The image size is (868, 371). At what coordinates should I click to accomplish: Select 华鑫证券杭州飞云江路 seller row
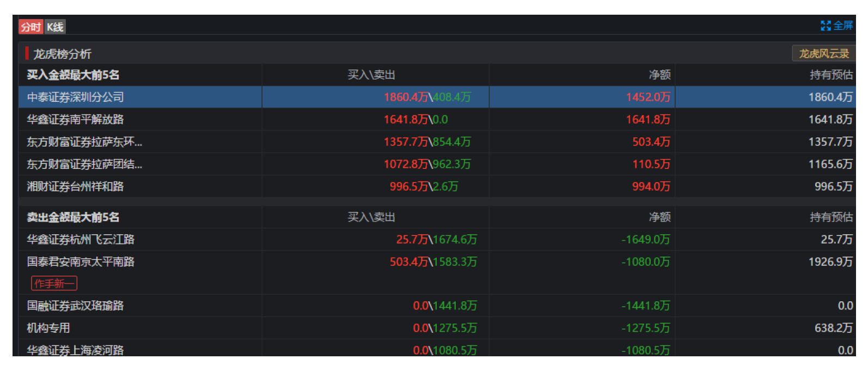point(81,239)
